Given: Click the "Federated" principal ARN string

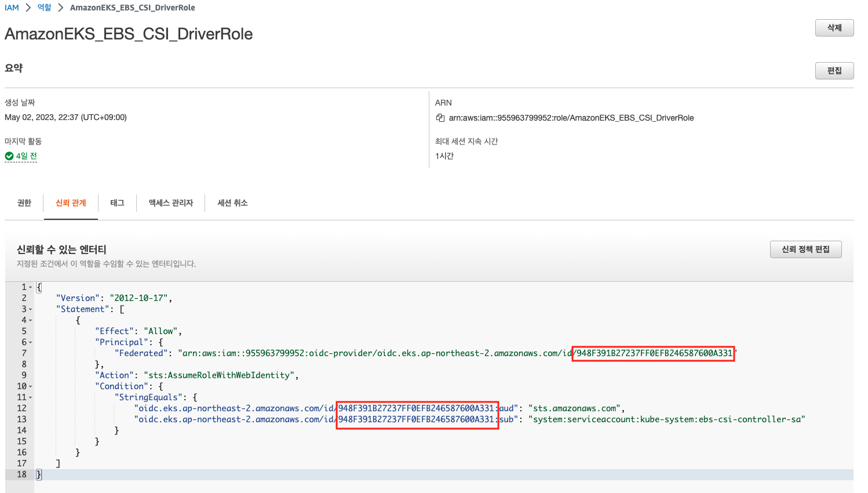Looking at the screenshot, I should tap(458, 353).
